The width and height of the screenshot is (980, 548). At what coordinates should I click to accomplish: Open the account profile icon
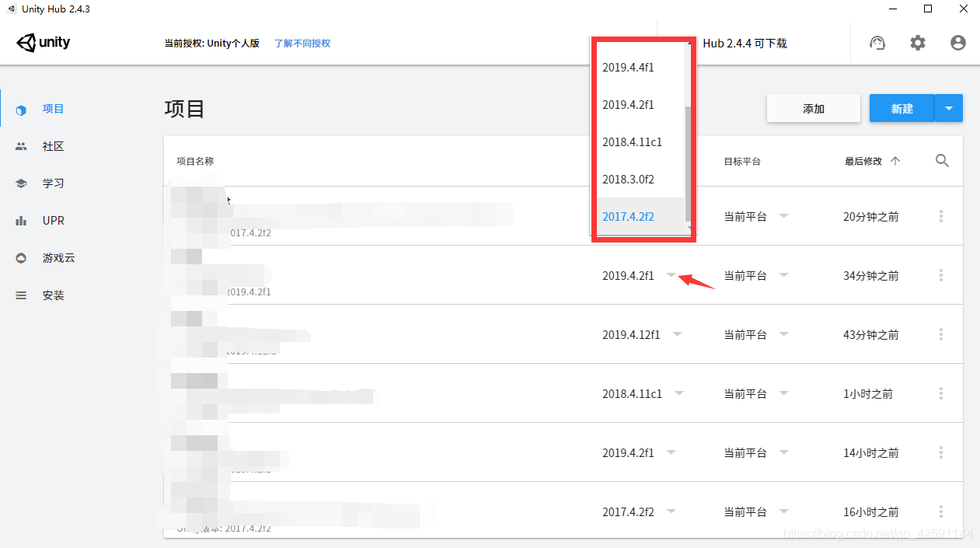958,43
